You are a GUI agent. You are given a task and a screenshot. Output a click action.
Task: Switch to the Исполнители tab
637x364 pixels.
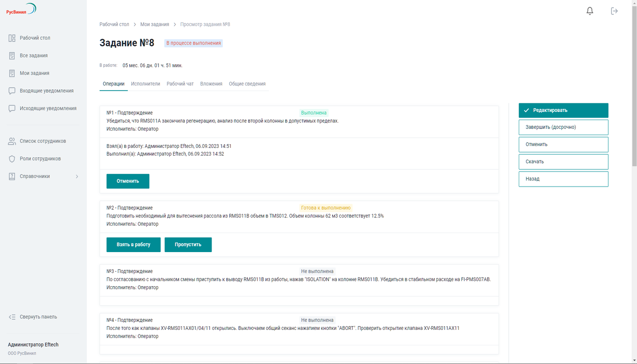(x=146, y=84)
